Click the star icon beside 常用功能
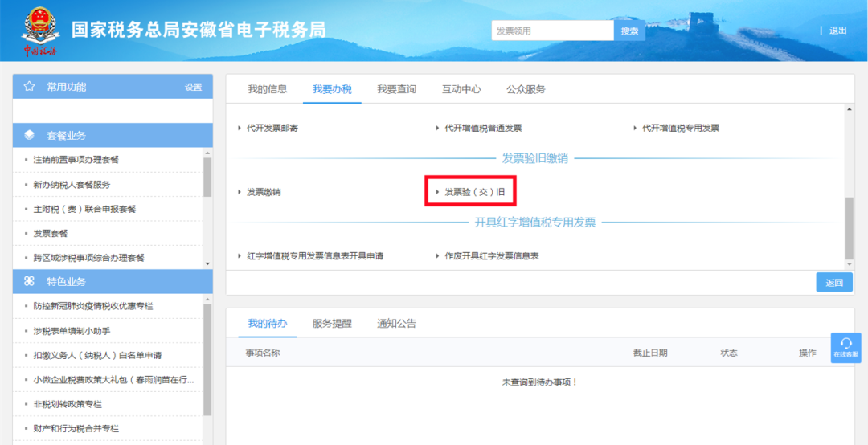 point(30,87)
